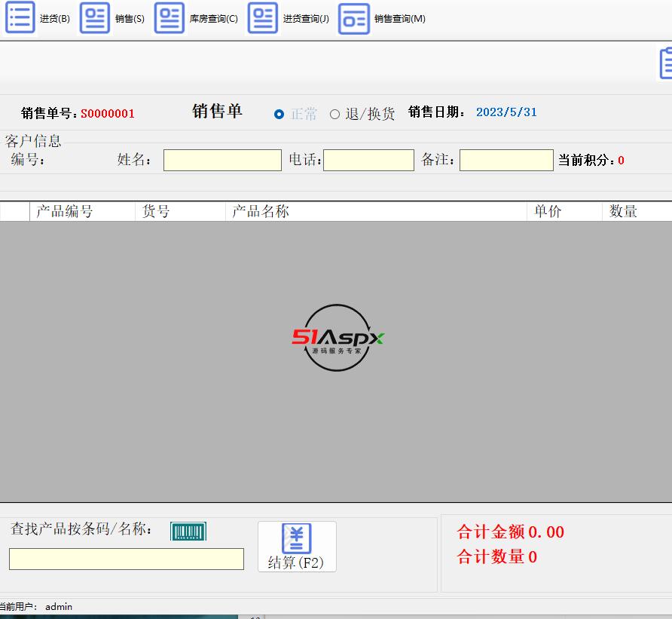Click the 当前积分 points value
672x619 pixels.
(x=621, y=161)
